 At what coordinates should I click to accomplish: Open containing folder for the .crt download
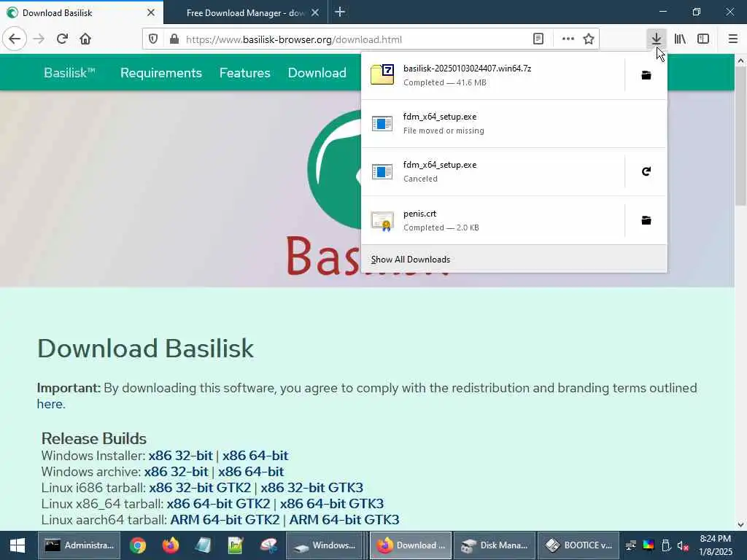point(646,220)
